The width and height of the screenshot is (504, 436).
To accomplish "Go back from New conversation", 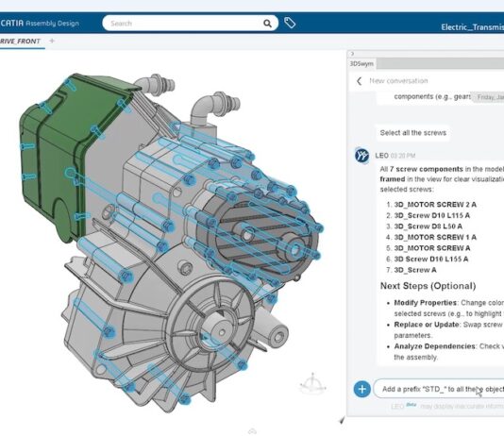I will pos(359,81).
